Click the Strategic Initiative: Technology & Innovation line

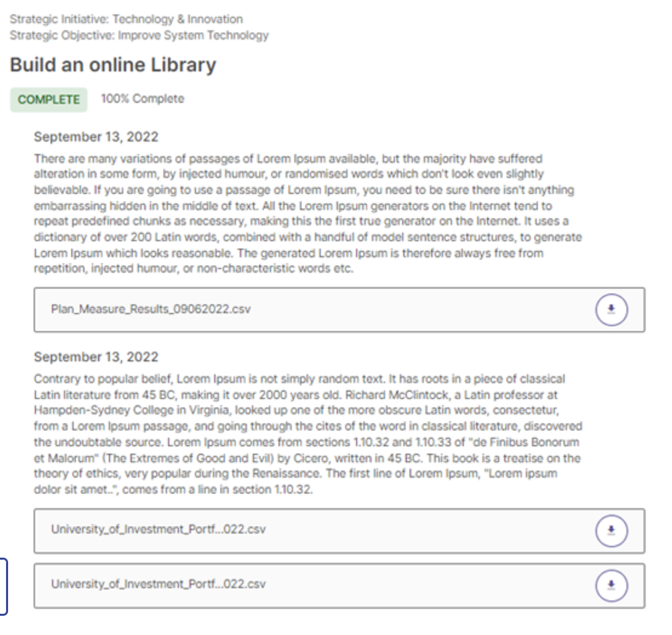[x=126, y=19]
